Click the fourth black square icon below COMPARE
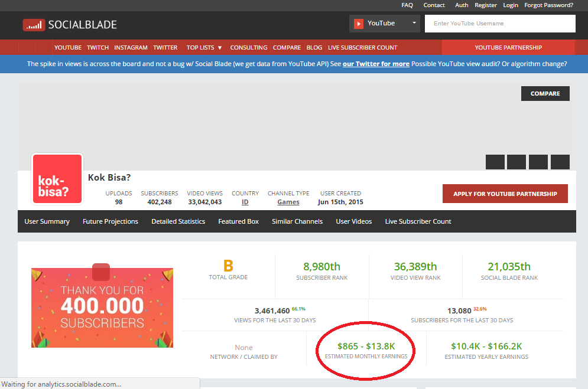The height and width of the screenshot is (389, 588). click(x=560, y=162)
